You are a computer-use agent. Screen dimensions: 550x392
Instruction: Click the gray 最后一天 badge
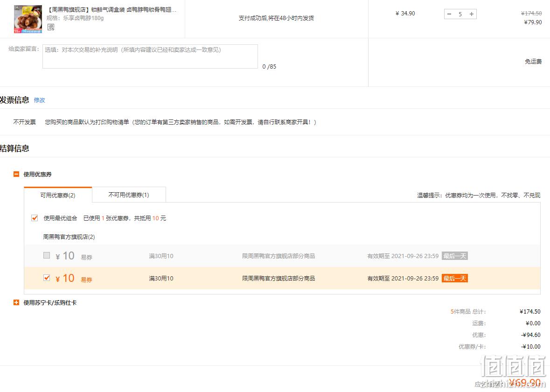[x=454, y=256]
